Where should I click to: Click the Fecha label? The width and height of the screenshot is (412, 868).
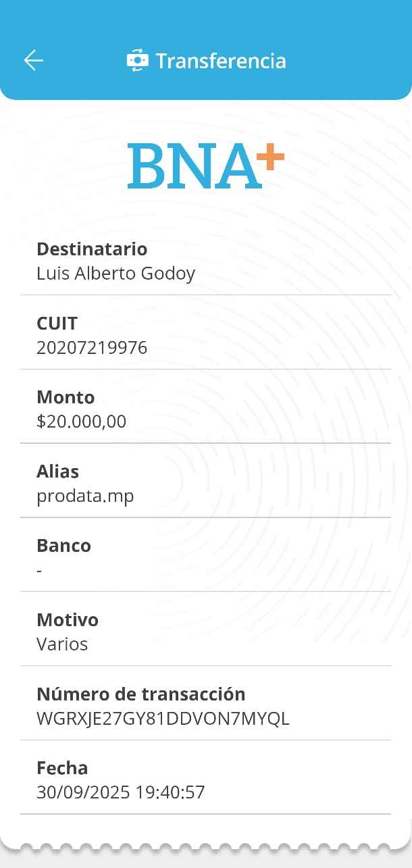pos(62,768)
